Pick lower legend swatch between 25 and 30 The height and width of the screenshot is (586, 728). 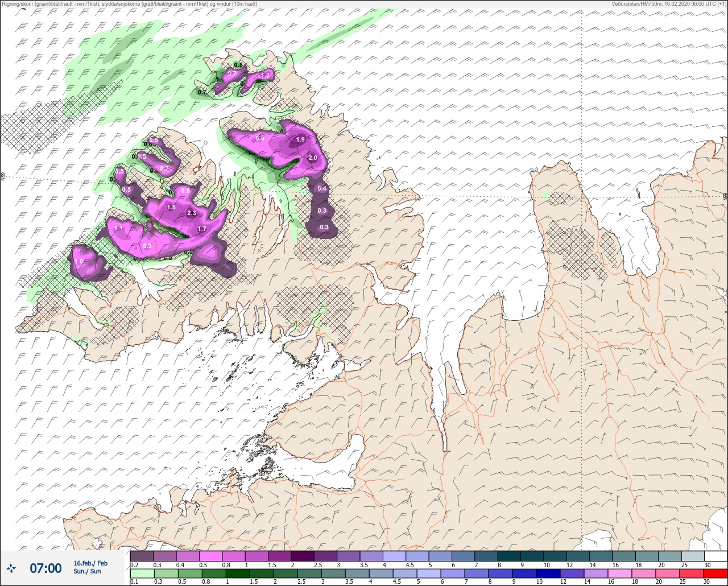(x=692, y=573)
